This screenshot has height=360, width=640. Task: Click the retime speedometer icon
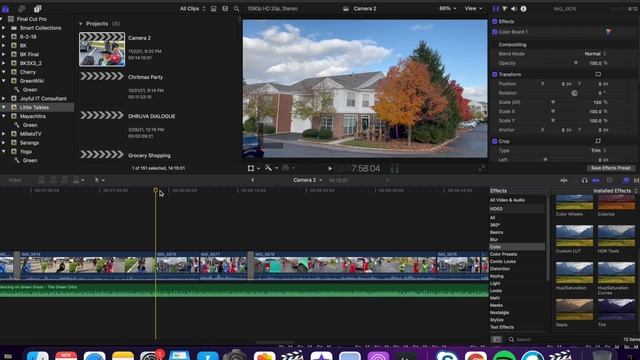285,168
